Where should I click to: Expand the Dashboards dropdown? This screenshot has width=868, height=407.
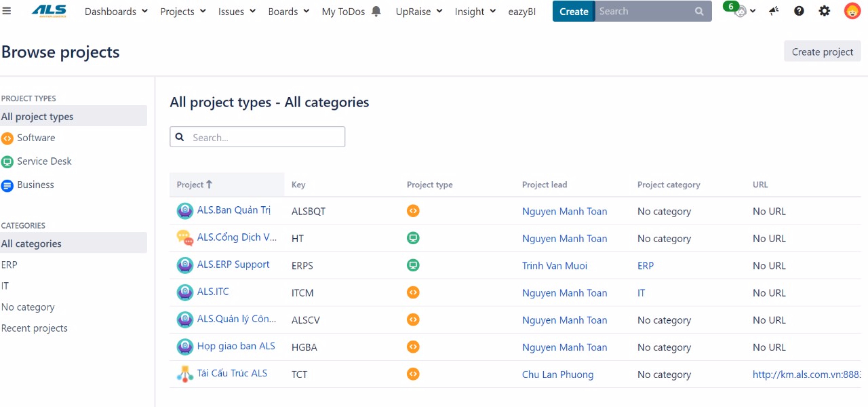coord(116,12)
